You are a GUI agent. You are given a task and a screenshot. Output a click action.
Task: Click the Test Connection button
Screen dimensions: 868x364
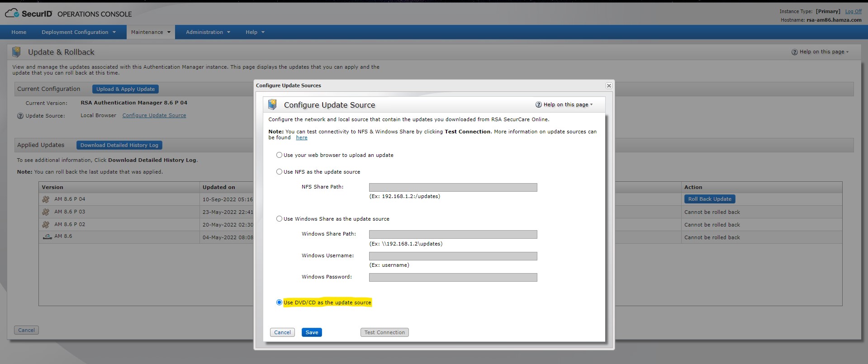pyautogui.click(x=384, y=332)
